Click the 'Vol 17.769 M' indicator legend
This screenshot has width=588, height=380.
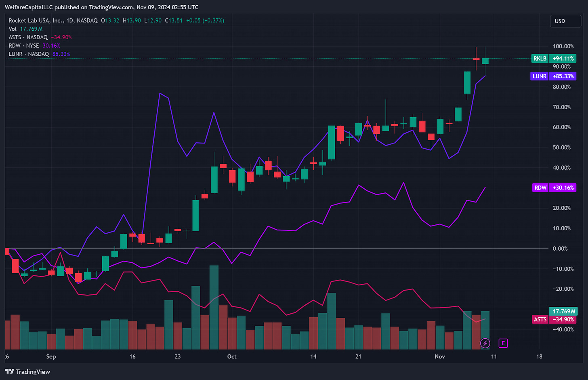click(25, 29)
